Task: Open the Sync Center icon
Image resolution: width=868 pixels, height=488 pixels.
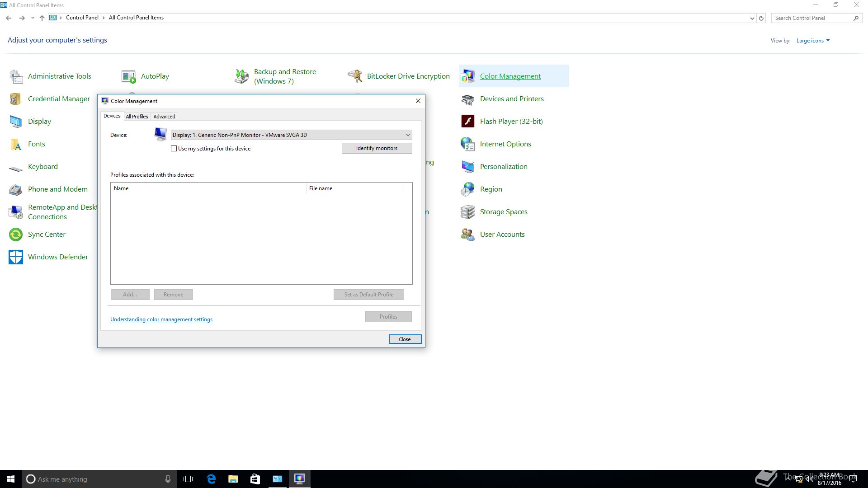Action: click(x=16, y=235)
